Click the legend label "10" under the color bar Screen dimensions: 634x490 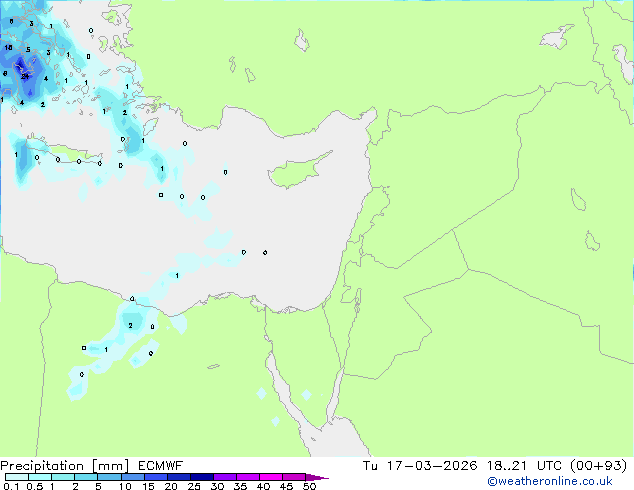(x=125, y=486)
